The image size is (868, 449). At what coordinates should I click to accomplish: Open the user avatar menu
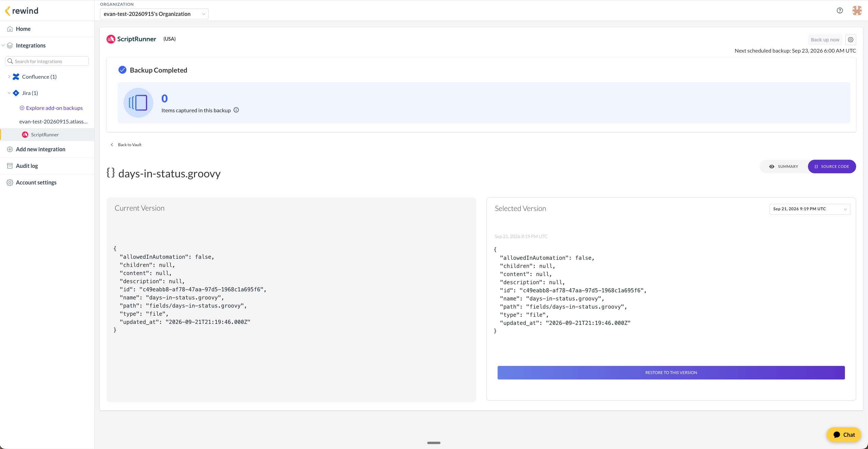pyautogui.click(x=857, y=11)
